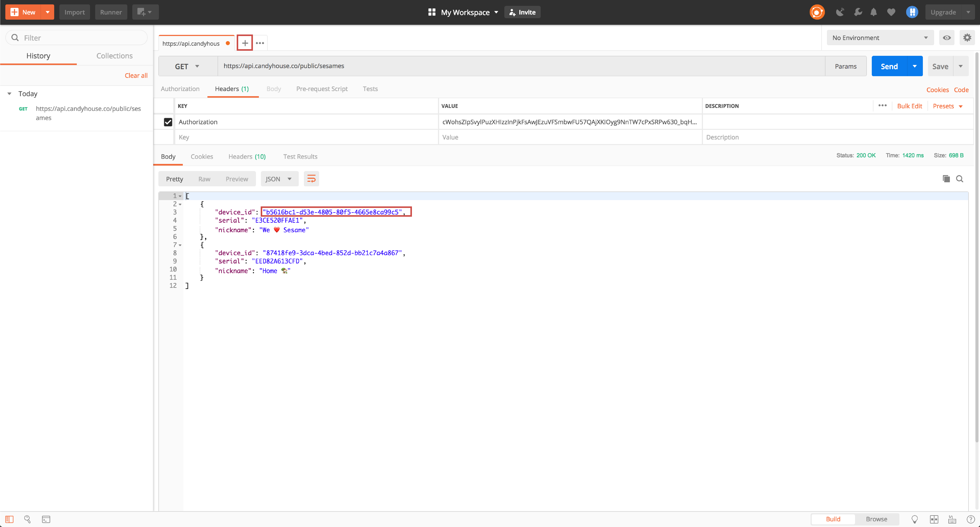The width and height of the screenshot is (980, 527).
Task: Open the tab options three-dot menu
Action: click(260, 43)
